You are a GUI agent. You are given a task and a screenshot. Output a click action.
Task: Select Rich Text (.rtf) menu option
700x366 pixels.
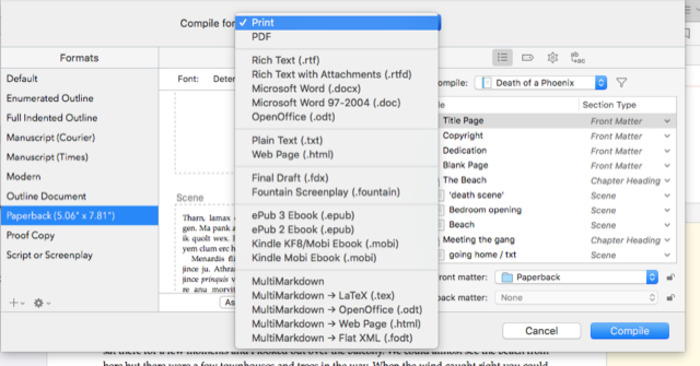tap(338, 60)
